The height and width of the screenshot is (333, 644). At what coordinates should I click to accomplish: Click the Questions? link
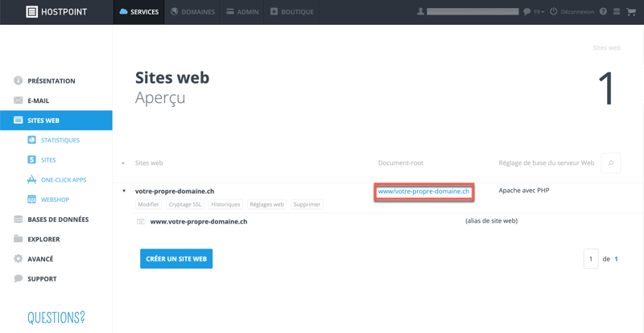tap(56, 317)
